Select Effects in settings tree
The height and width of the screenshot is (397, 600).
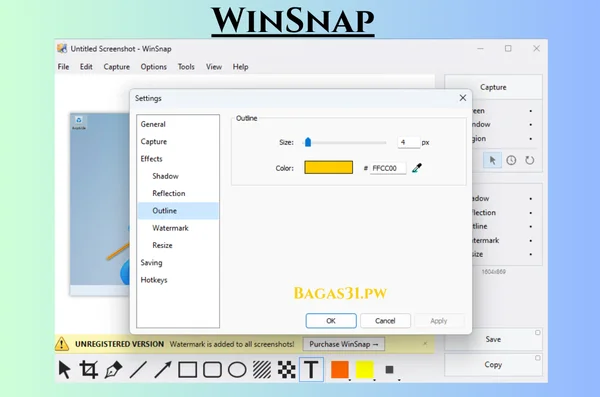pyautogui.click(x=178, y=159)
